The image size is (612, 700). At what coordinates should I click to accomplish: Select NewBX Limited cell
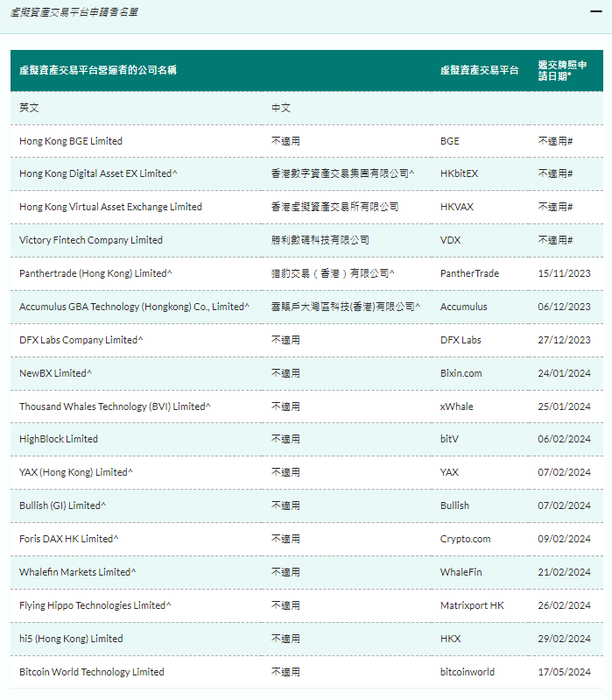[55, 373]
